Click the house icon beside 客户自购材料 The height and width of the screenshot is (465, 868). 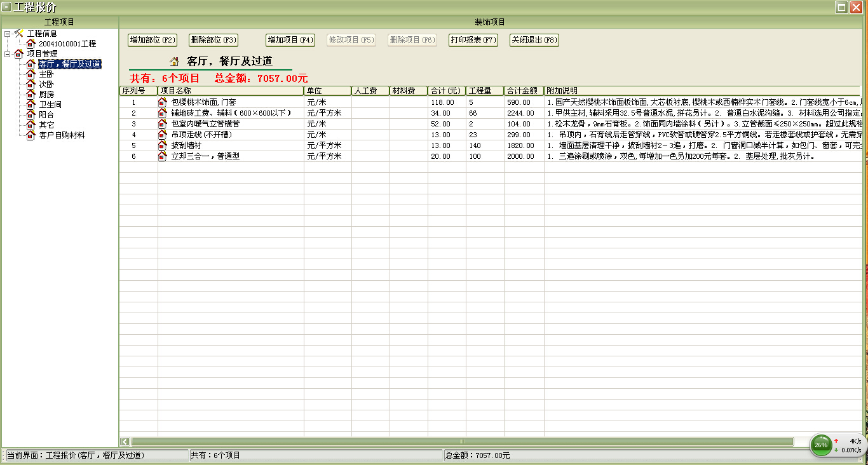click(x=31, y=135)
